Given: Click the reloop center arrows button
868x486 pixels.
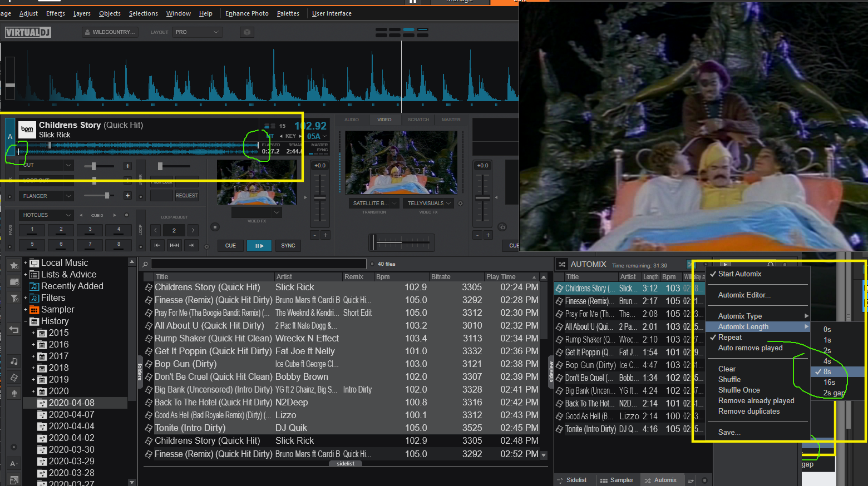Looking at the screenshot, I should [x=174, y=245].
